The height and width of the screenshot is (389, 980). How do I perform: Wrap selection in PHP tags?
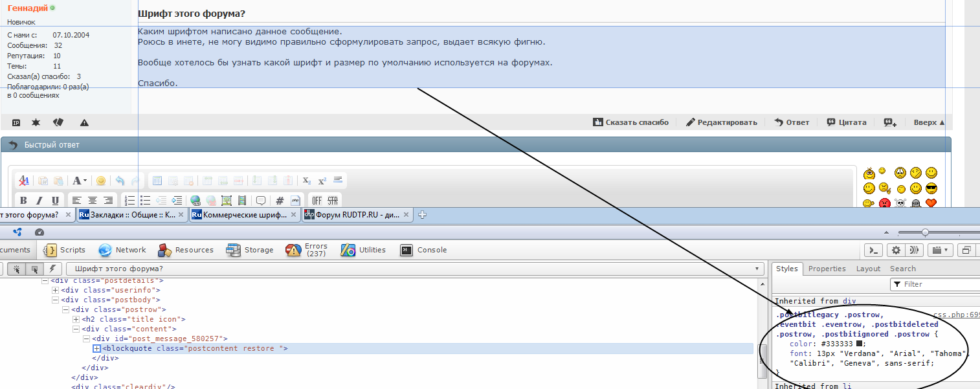(x=295, y=201)
